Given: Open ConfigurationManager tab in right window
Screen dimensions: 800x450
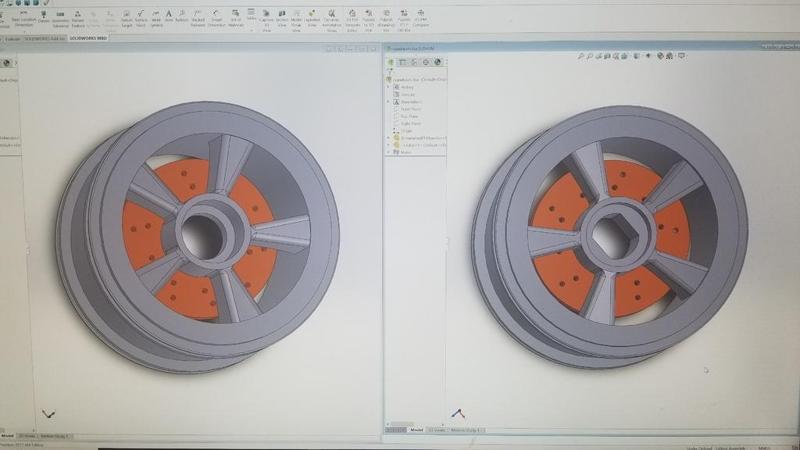Looking at the screenshot, I should coord(414,62).
